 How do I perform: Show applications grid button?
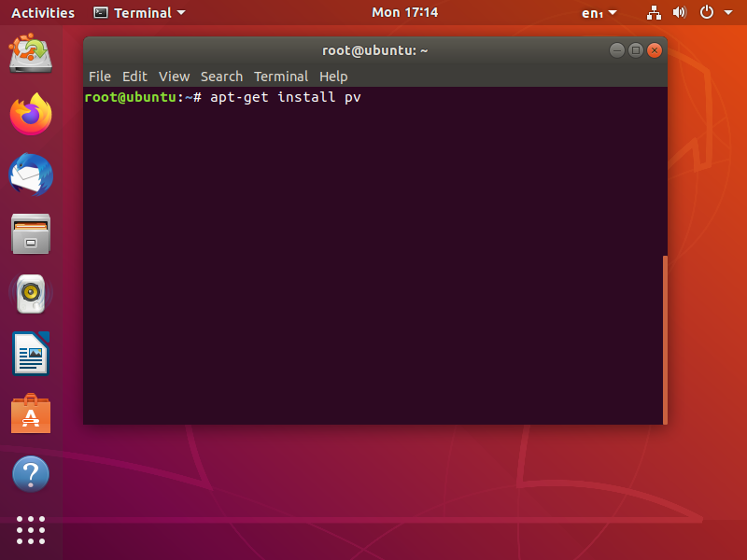(x=31, y=530)
